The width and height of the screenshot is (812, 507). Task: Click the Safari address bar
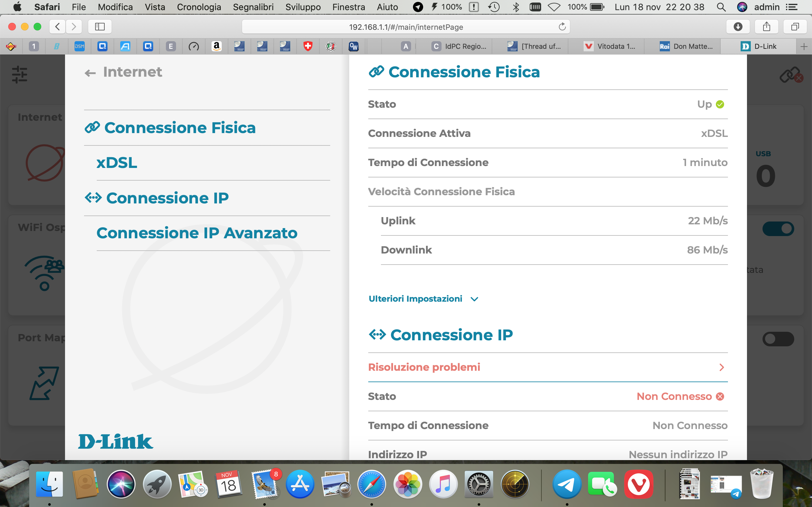[x=405, y=27]
